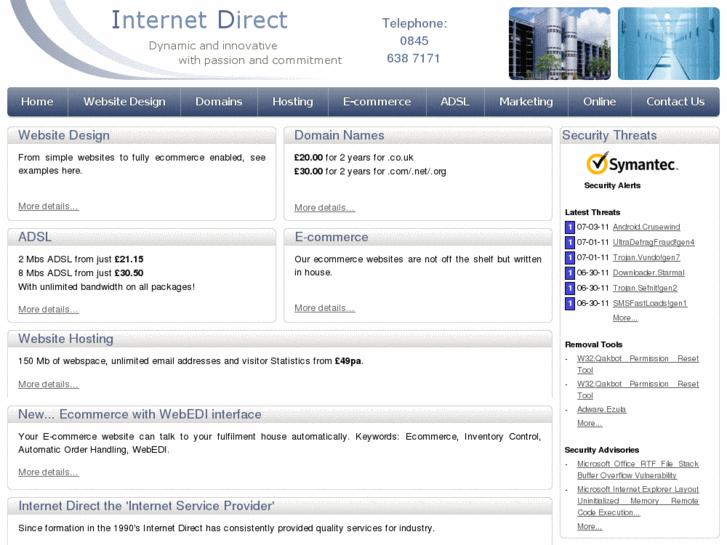Open the Adware.Ezula removal tool link
Image resolution: width=727 pixels, height=545 pixels.
coord(601,410)
